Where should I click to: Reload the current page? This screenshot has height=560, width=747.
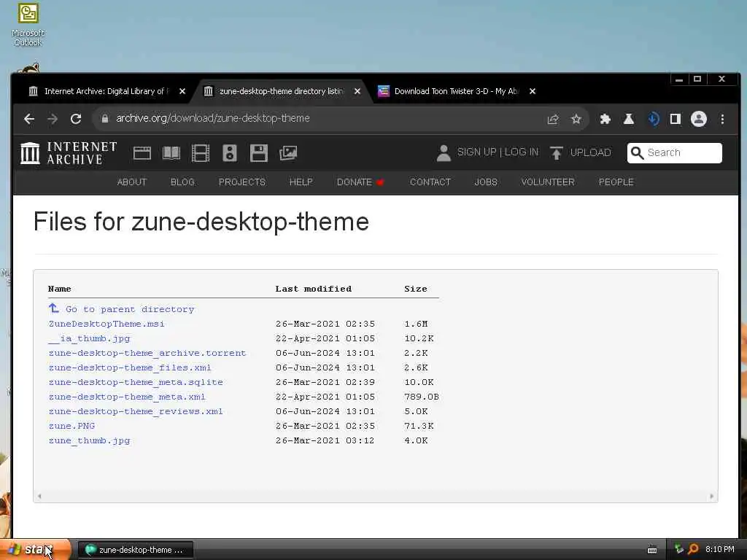76,119
